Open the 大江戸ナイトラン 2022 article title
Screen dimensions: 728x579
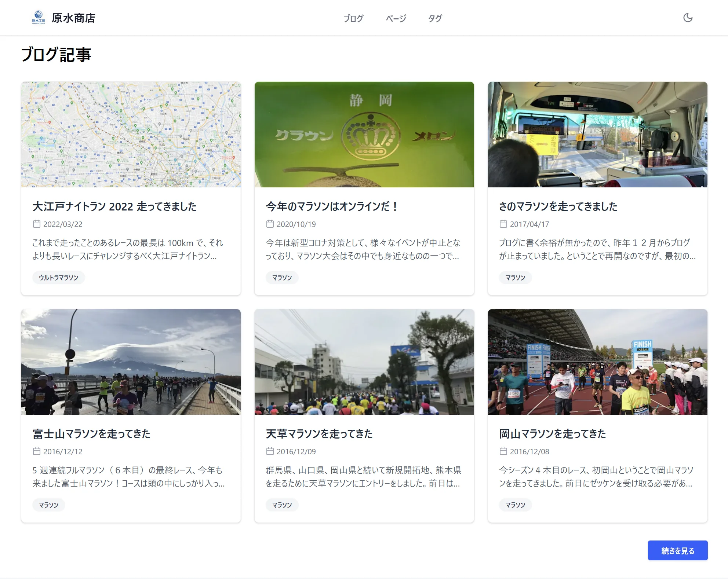114,206
